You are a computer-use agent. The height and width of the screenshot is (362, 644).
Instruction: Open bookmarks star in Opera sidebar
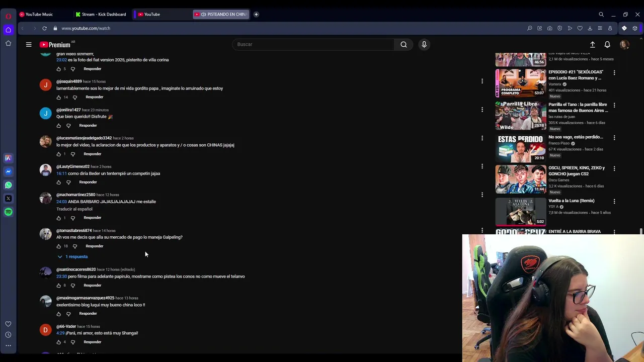click(8, 44)
